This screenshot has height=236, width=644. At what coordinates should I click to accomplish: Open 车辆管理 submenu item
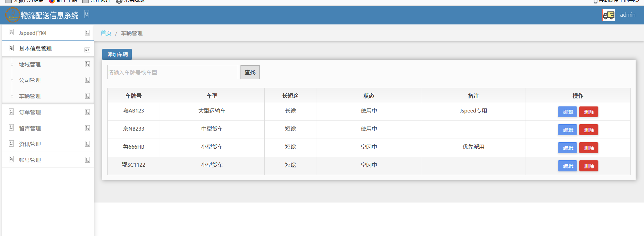tap(48, 96)
